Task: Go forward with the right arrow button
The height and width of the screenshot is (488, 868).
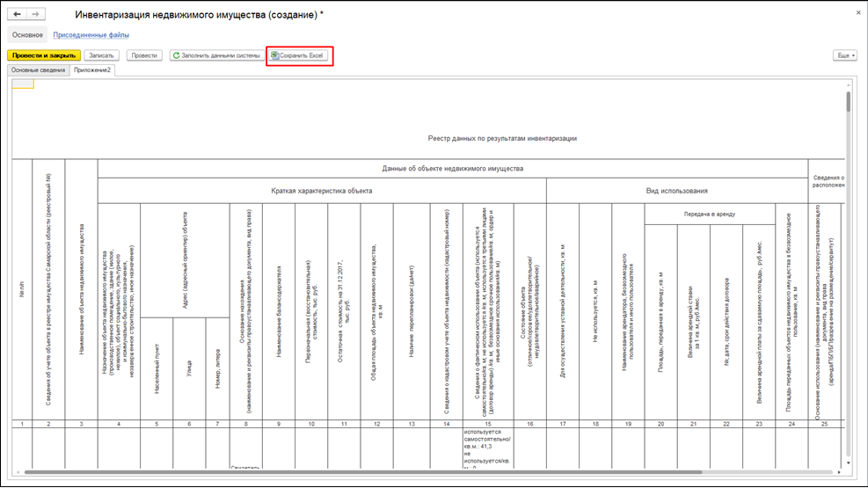Action: [35, 14]
